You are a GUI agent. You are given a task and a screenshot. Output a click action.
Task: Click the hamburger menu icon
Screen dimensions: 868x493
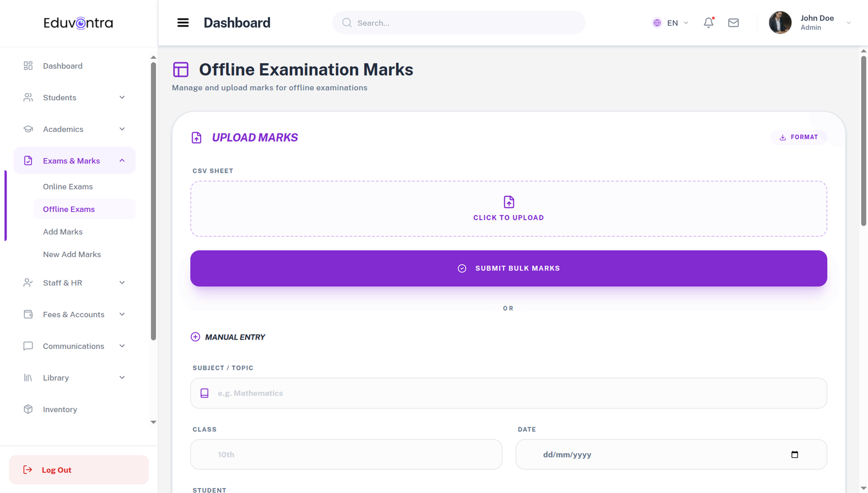click(x=183, y=22)
